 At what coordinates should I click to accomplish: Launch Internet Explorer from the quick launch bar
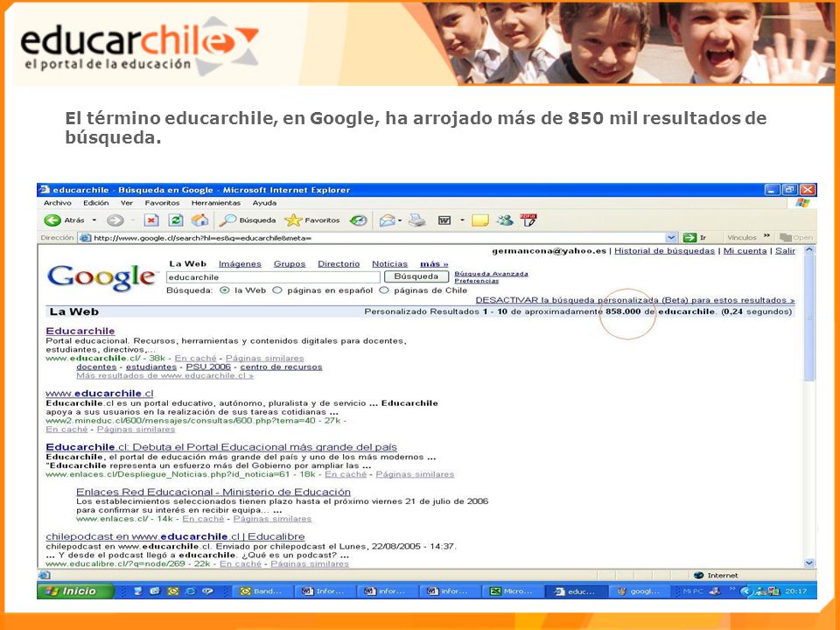[190, 591]
